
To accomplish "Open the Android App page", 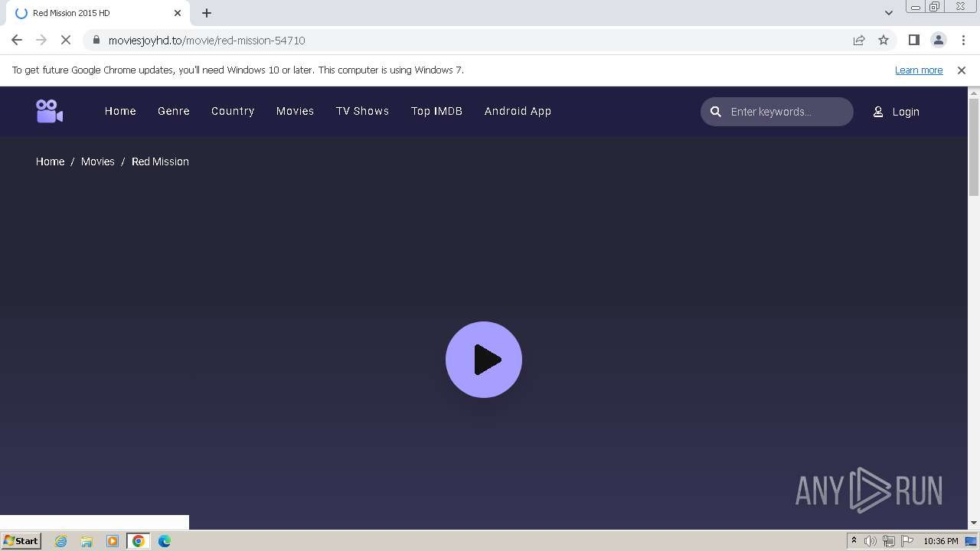I will click(x=518, y=111).
